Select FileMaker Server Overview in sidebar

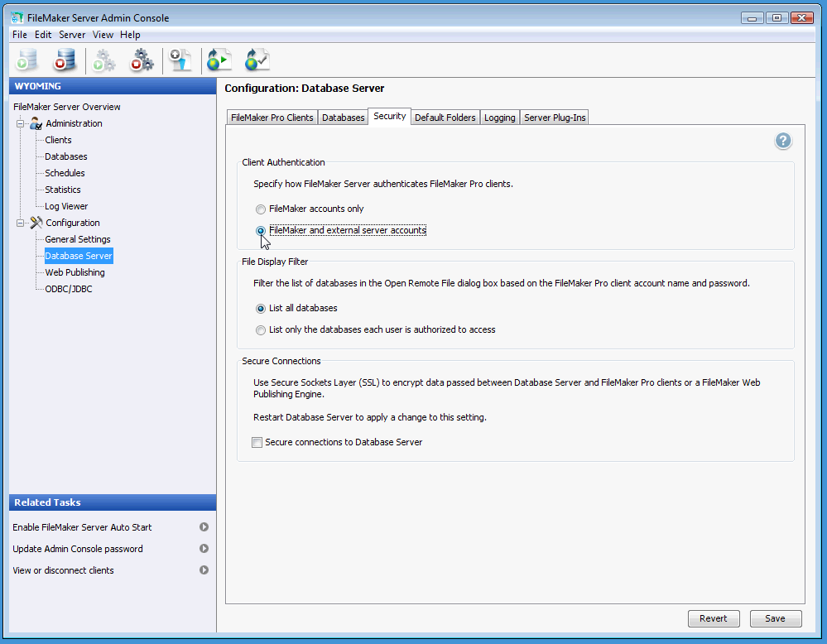point(67,107)
